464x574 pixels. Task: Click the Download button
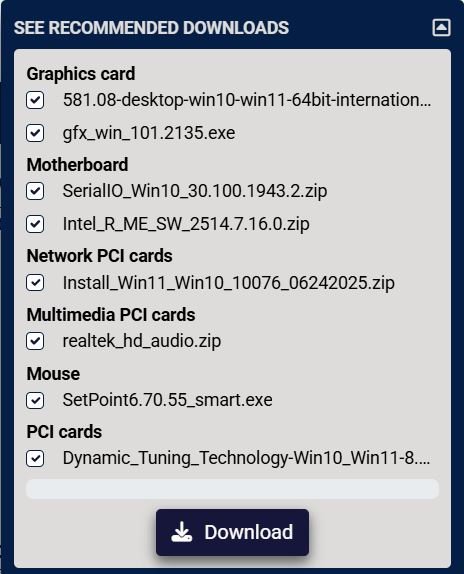[232, 532]
